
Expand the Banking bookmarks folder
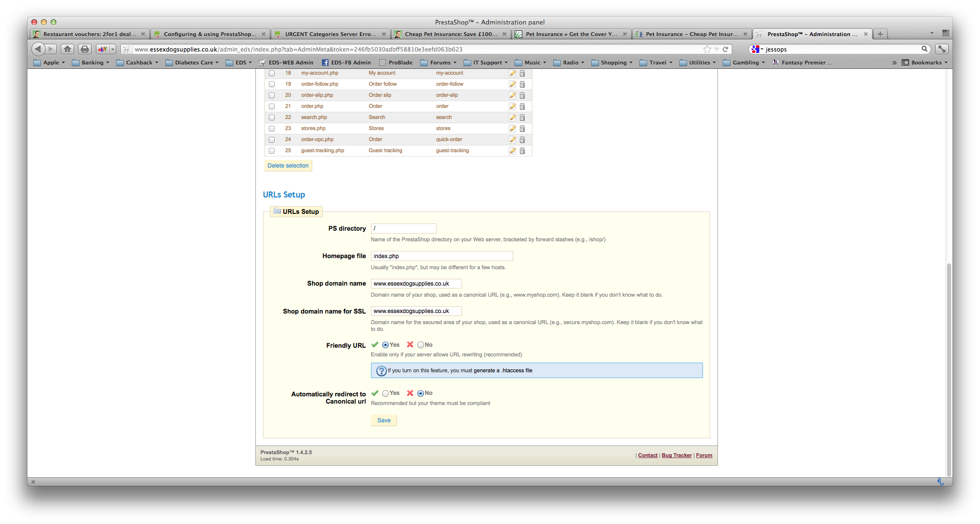click(x=91, y=63)
